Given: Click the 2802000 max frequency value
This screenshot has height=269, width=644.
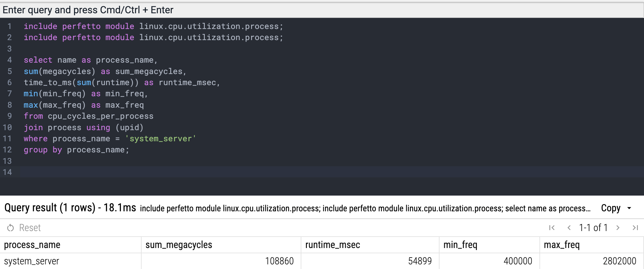Looking at the screenshot, I should pyautogui.click(x=619, y=261).
